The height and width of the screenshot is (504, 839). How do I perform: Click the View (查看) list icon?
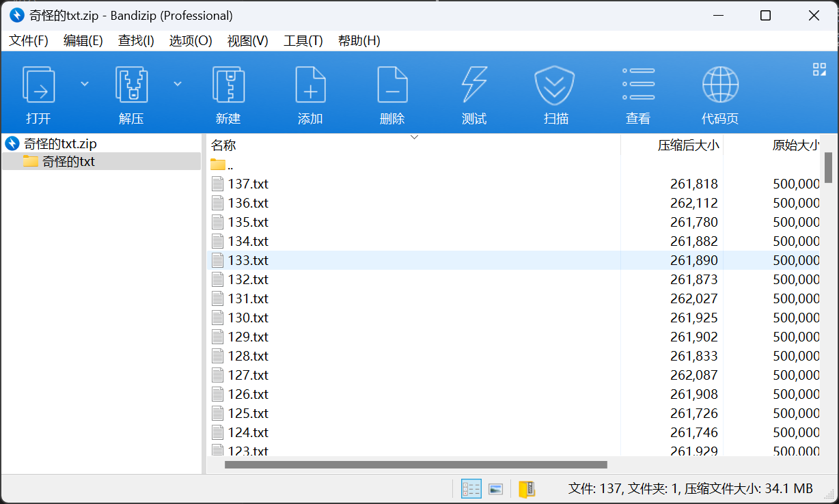(x=638, y=85)
